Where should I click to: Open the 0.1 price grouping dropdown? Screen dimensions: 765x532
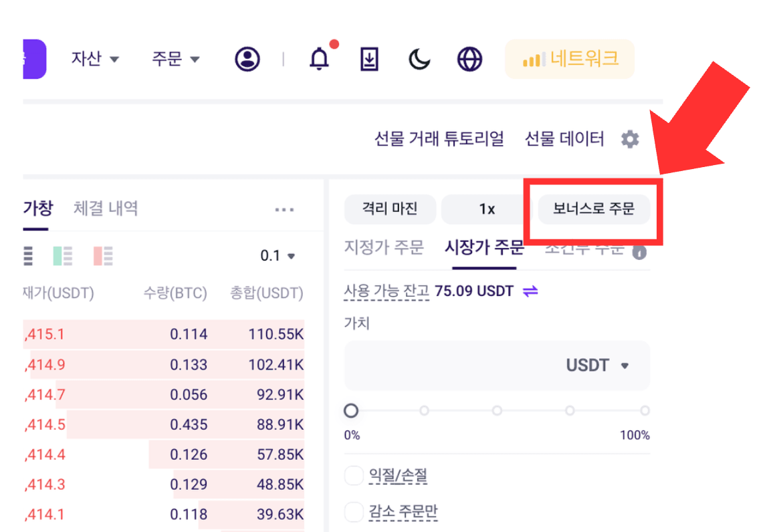(x=278, y=255)
